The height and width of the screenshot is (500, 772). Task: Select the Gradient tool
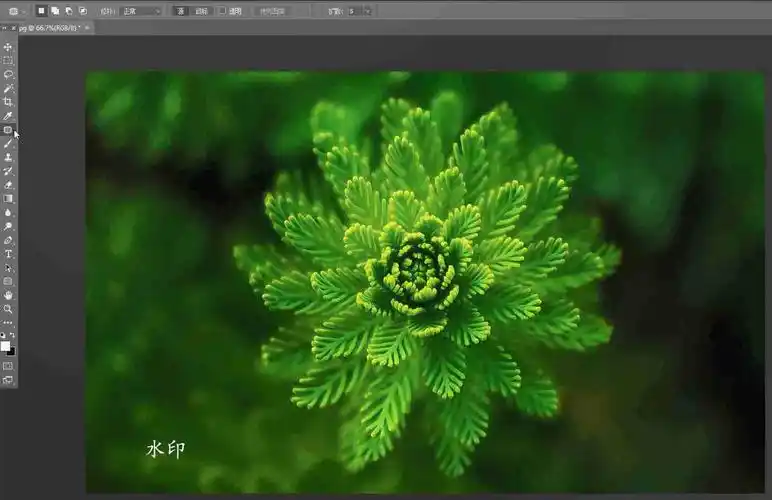8,199
